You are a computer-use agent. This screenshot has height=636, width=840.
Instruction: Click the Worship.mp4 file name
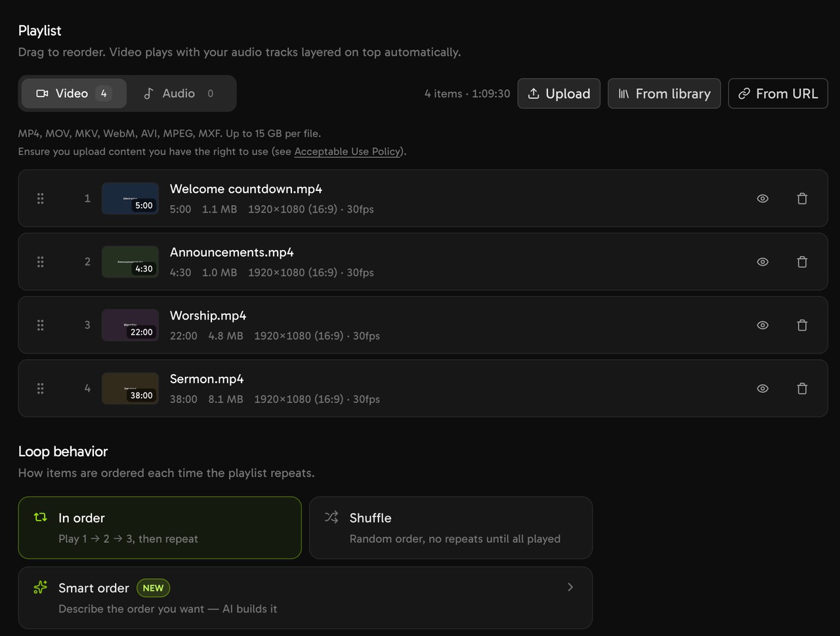click(208, 316)
